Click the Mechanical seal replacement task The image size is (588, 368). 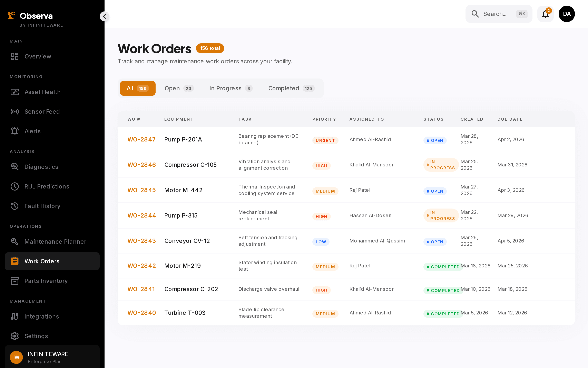(258, 215)
